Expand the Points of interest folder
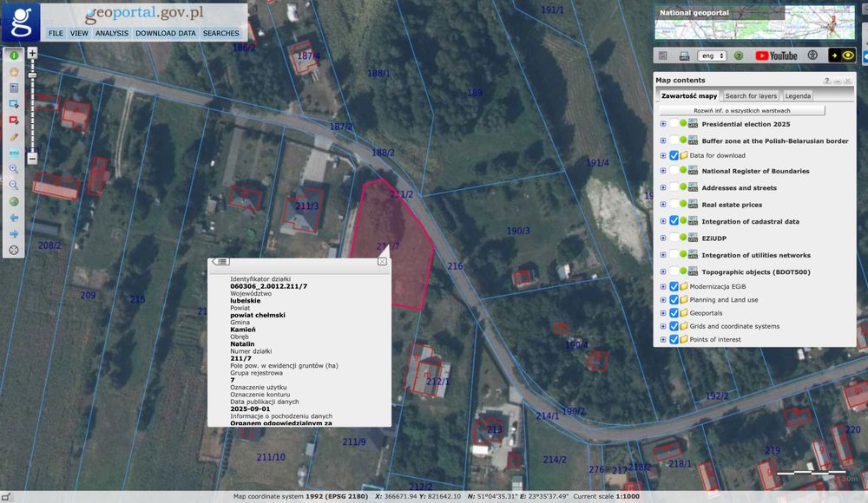This screenshot has width=868, height=503. 662,339
